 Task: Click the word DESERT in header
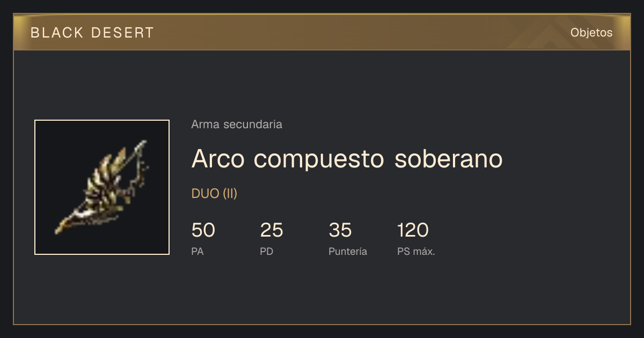(x=121, y=33)
